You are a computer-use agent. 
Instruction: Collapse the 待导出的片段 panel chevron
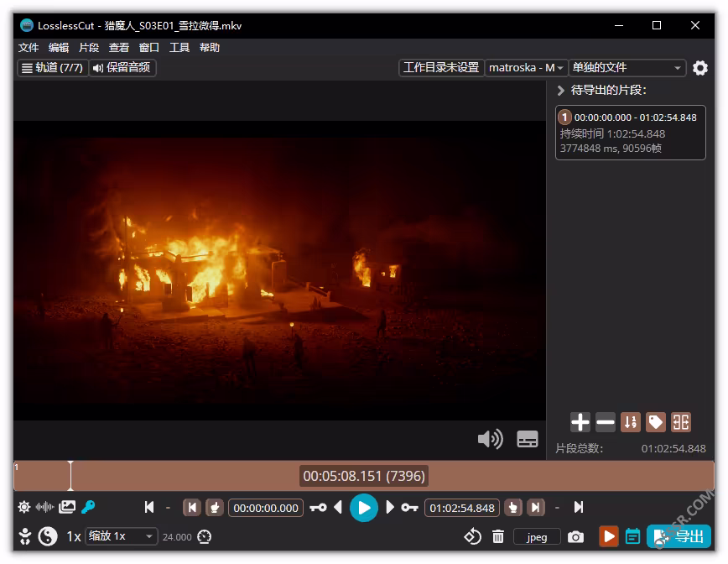[x=560, y=90]
